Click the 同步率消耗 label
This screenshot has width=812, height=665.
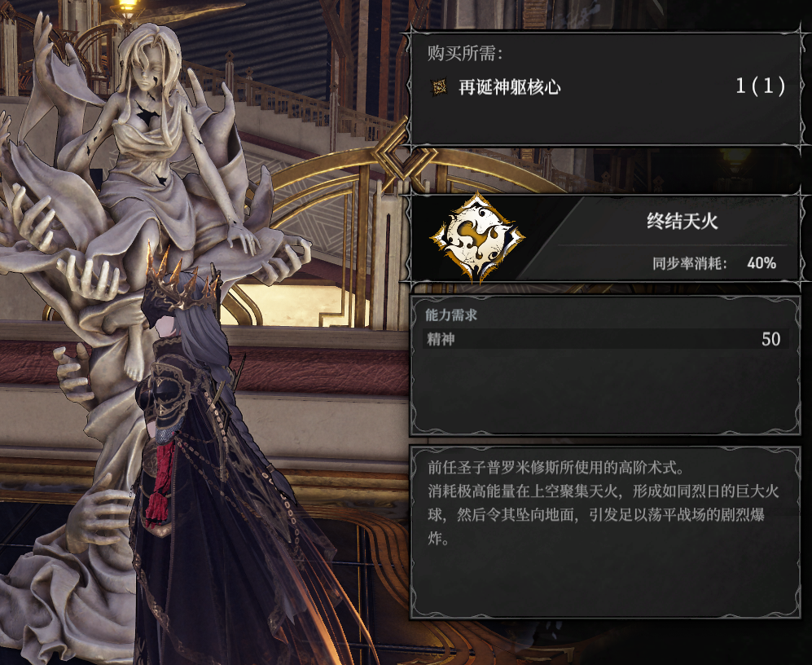689,262
